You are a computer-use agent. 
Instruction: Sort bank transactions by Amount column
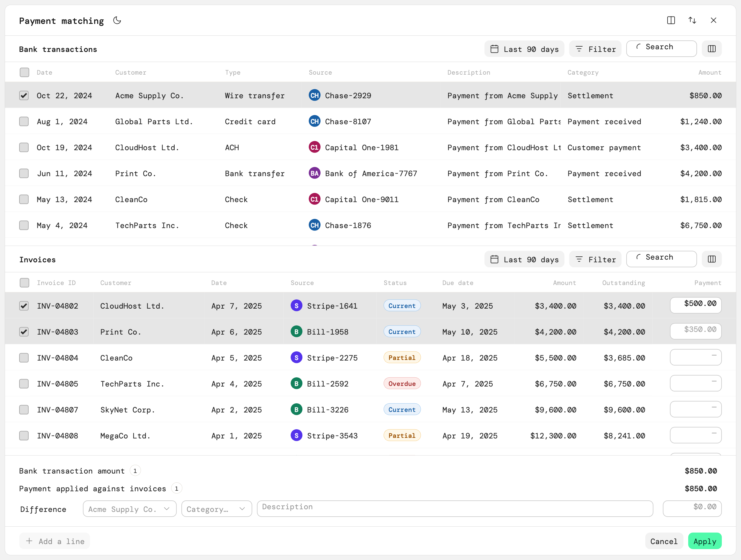click(x=710, y=72)
